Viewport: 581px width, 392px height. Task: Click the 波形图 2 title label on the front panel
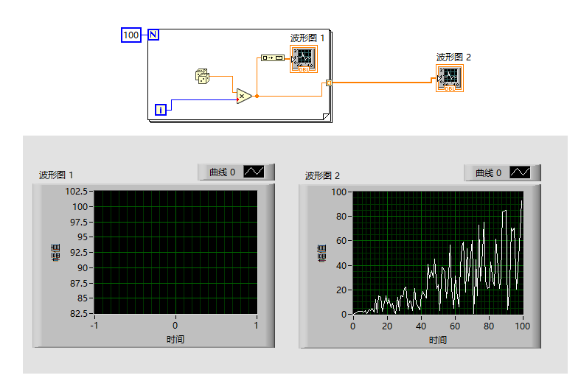(x=322, y=175)
